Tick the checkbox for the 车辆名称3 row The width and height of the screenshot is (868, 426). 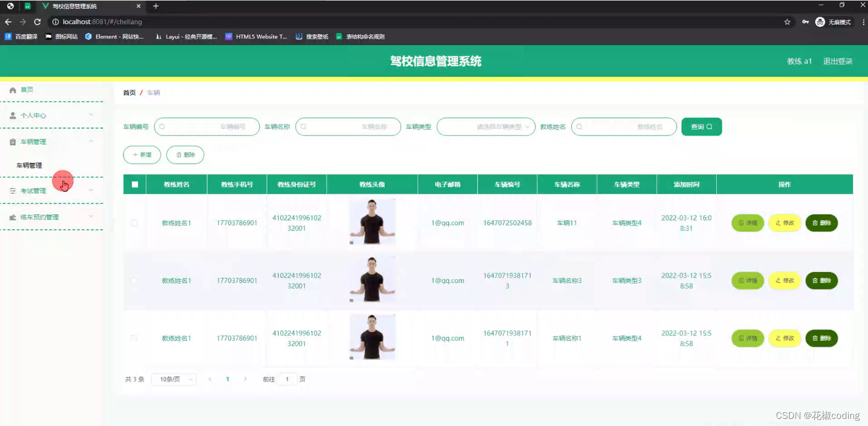point(134,281)
